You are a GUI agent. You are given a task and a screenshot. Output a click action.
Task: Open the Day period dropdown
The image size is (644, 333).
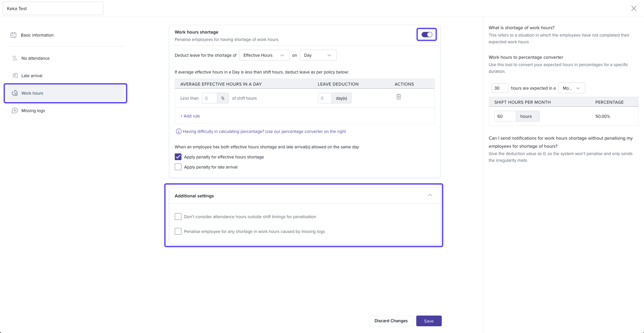[318, 55]
